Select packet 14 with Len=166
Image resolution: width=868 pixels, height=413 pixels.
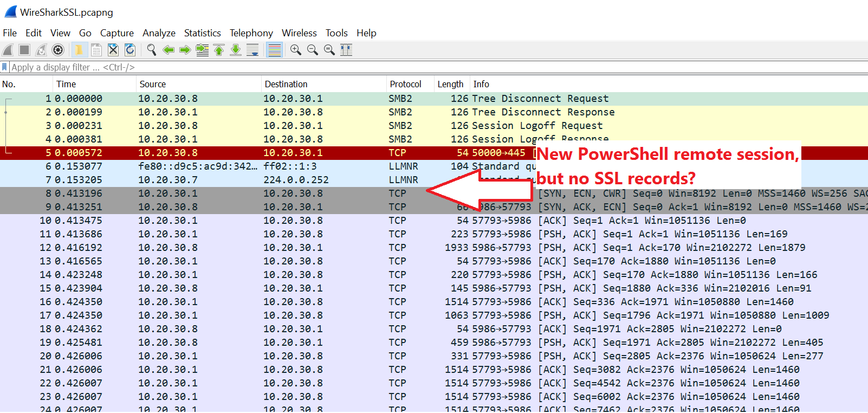[x=434, y=275]
